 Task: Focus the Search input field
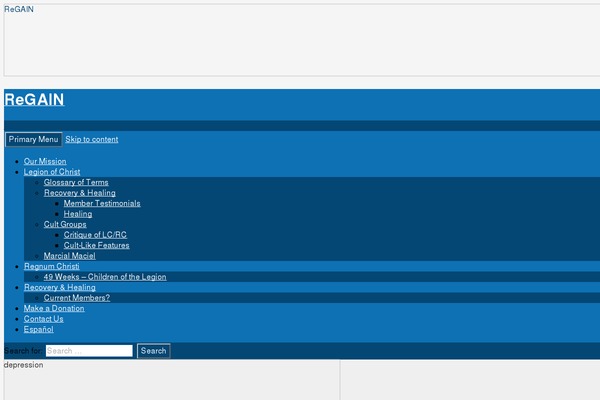tap(89, 351)
